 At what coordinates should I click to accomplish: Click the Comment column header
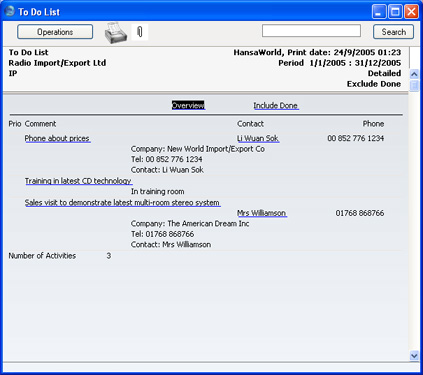pos(41,124)
